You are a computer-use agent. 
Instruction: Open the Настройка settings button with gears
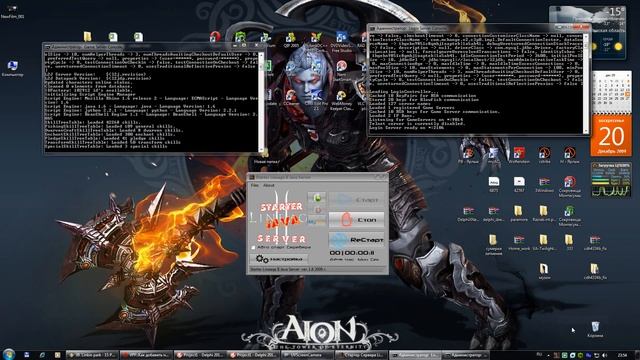point(279,259)
